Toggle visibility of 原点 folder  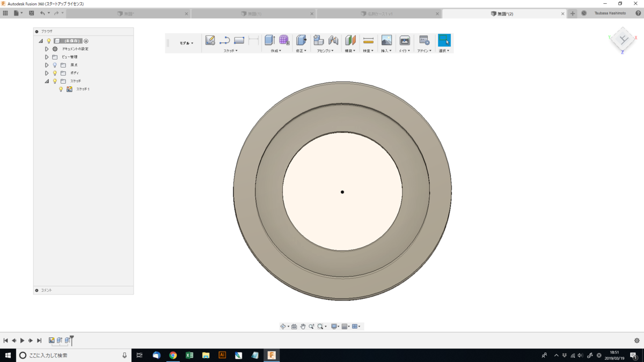(55, 65)
